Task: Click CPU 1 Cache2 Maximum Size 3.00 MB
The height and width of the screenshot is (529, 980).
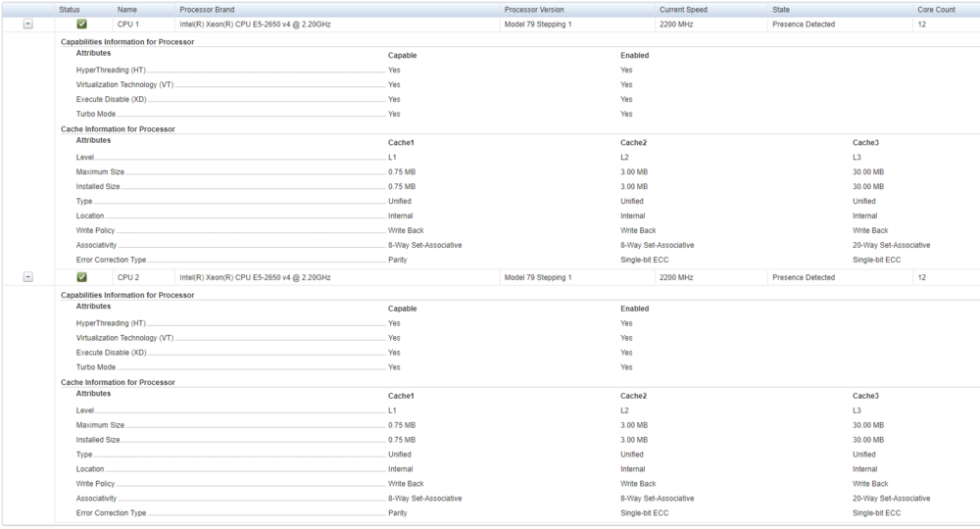Action: [x=634, y=171]
